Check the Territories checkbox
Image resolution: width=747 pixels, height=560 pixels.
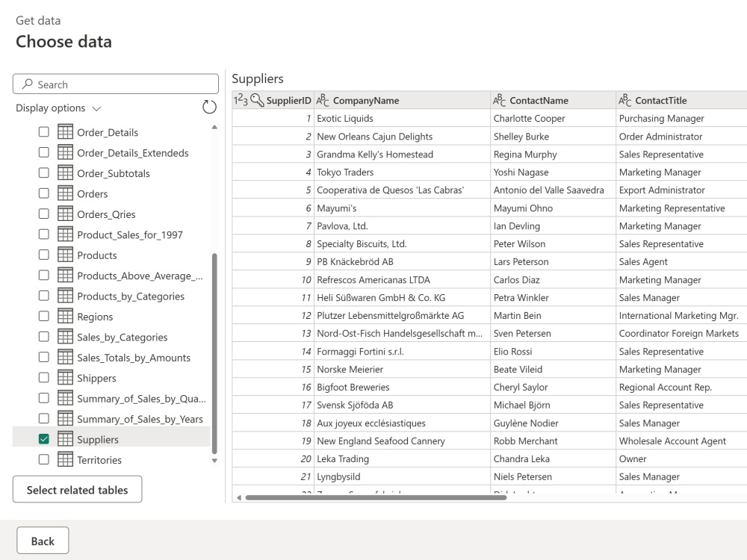pos(44,459)
